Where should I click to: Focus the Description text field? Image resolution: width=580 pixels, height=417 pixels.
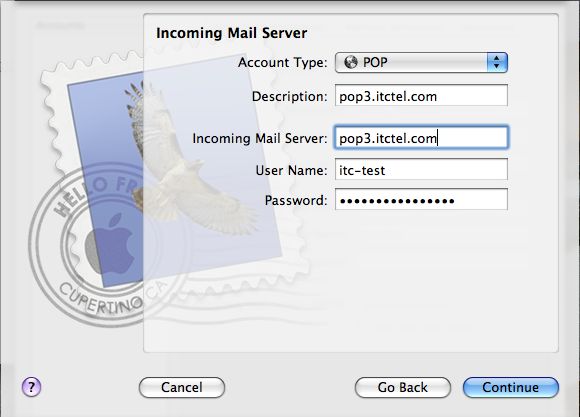tap(421, 96)
